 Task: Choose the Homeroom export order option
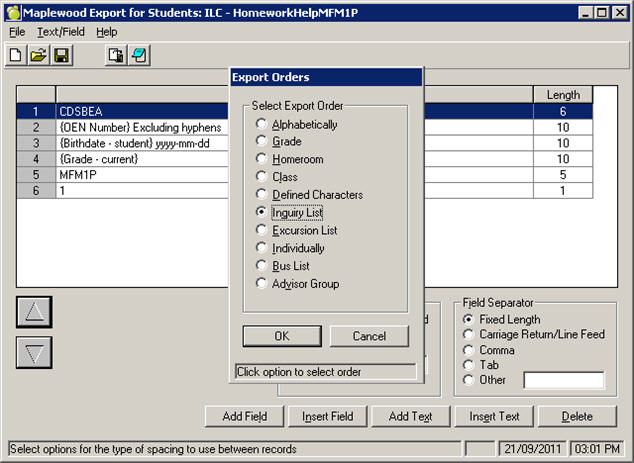point(262,160)
